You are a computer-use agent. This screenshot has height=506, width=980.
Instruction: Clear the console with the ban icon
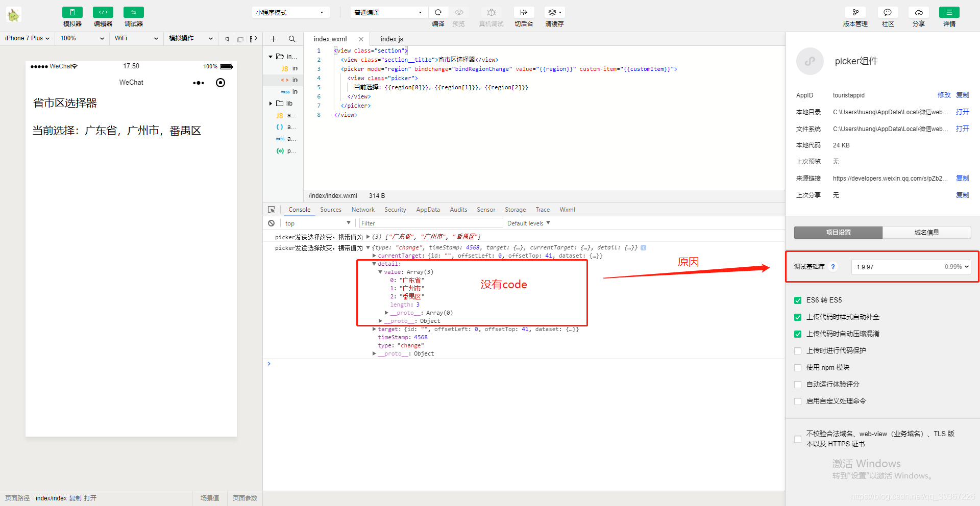(272, 223)
